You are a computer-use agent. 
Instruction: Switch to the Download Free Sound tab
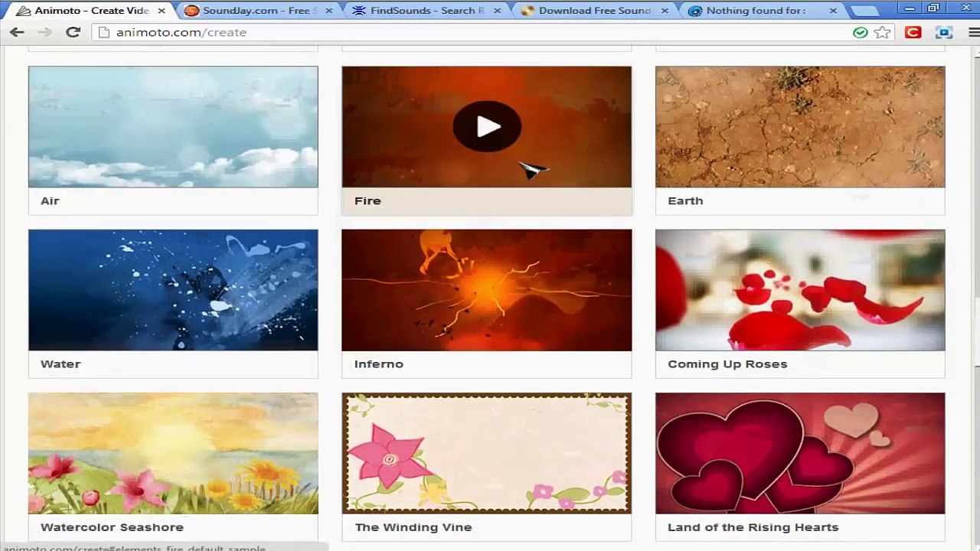click(x=594, y=11)
